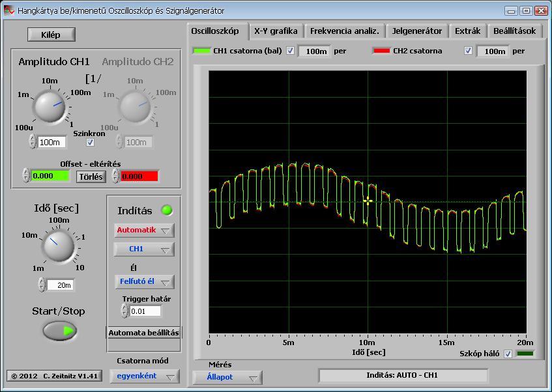
Task: Click the CH2 offset stepper arrows
Action: tap(115, 176)
